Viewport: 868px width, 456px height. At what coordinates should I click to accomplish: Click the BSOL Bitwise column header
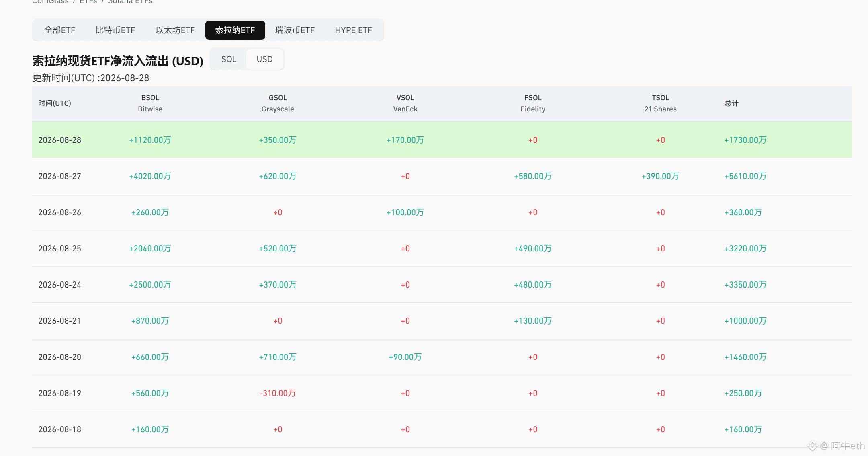[150, 103]
